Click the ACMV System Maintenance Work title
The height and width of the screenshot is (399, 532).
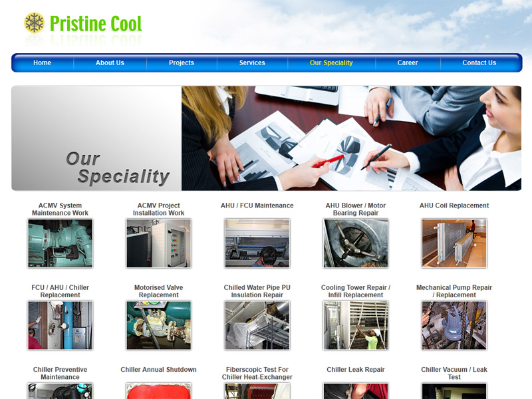click(x=60, y=209)
